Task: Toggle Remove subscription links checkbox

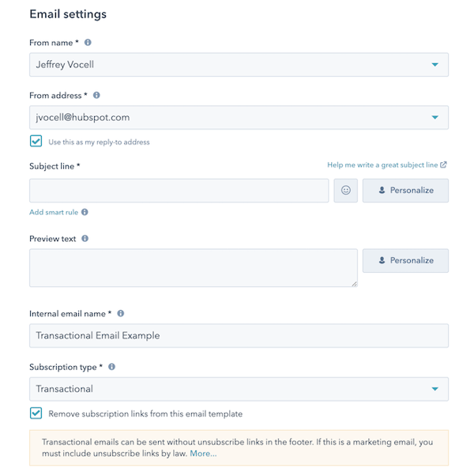Action: [x=36, y=414]
